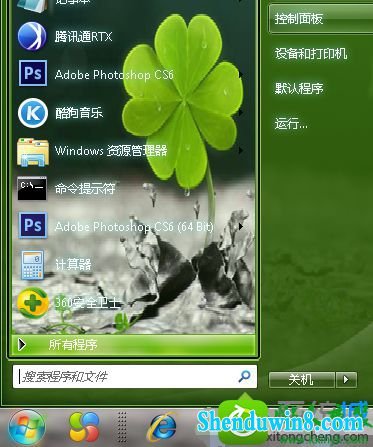Click the Windows Start orb in taskbar
The image size is (373, 447).
tap(27, 428)
